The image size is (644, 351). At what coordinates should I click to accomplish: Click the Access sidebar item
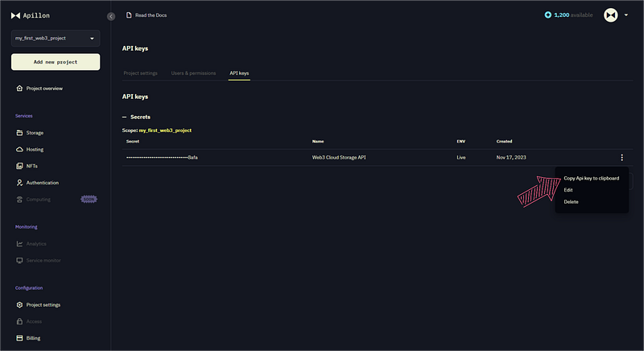[34, 321]
